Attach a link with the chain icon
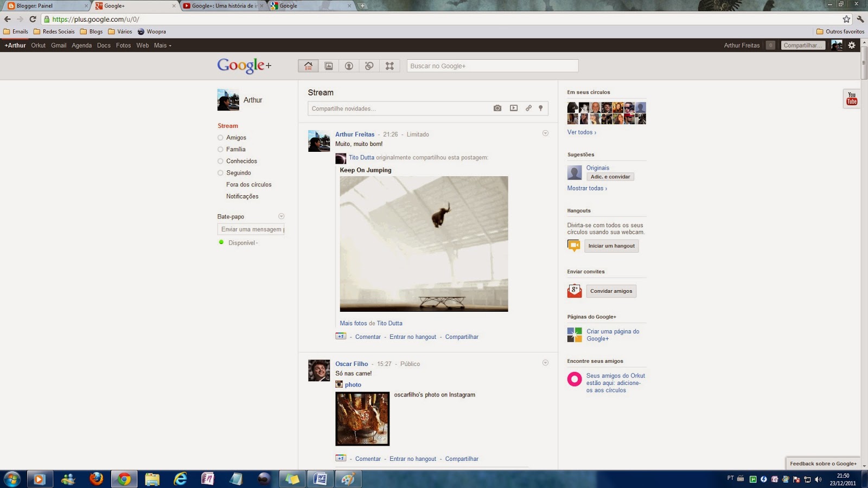The width and height of the screenshot is (868, 488). [x=528, y=108]
